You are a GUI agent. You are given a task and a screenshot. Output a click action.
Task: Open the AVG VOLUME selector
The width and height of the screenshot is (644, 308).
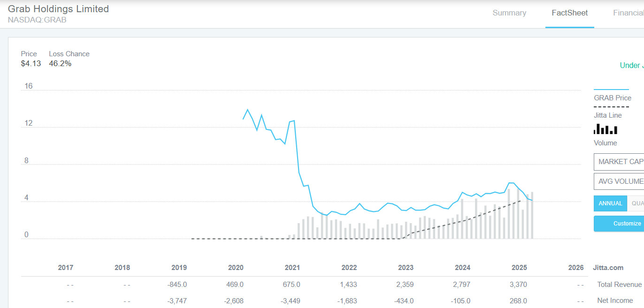[619, 181]
